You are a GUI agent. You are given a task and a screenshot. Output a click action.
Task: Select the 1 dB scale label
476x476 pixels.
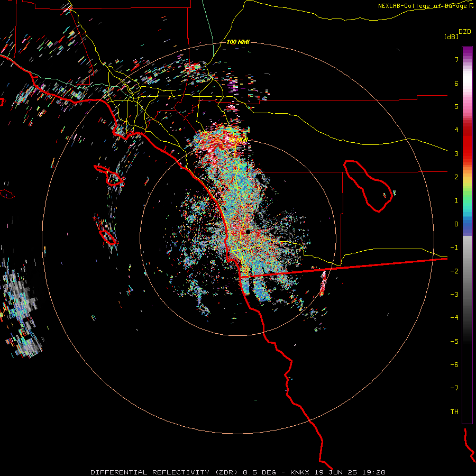click(456, 200)
